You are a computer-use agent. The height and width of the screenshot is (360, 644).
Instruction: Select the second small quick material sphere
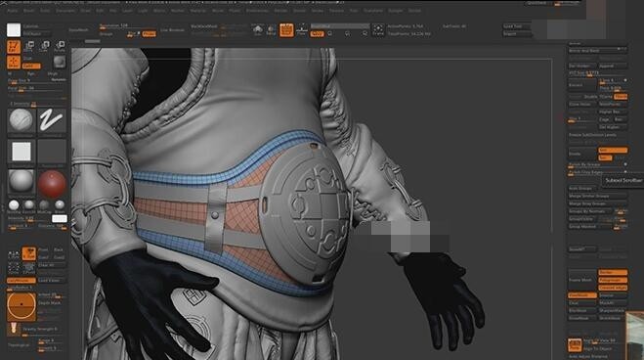pos(28,204)
